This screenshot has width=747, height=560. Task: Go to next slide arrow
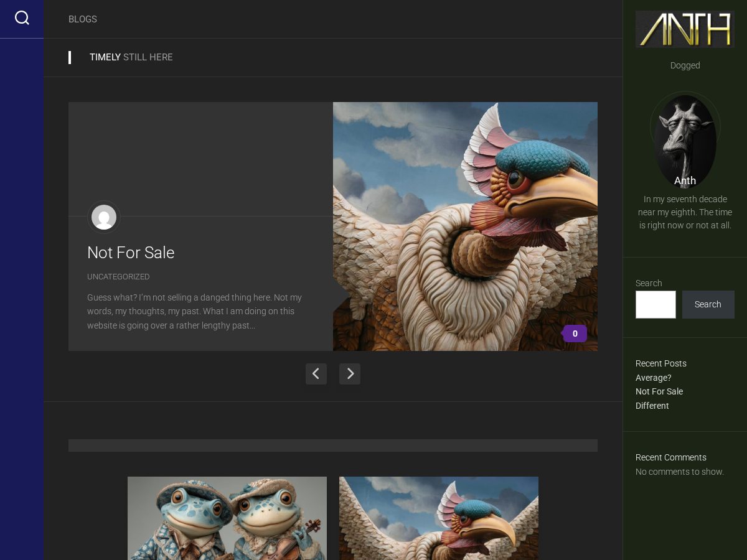[x=350, y=374]
